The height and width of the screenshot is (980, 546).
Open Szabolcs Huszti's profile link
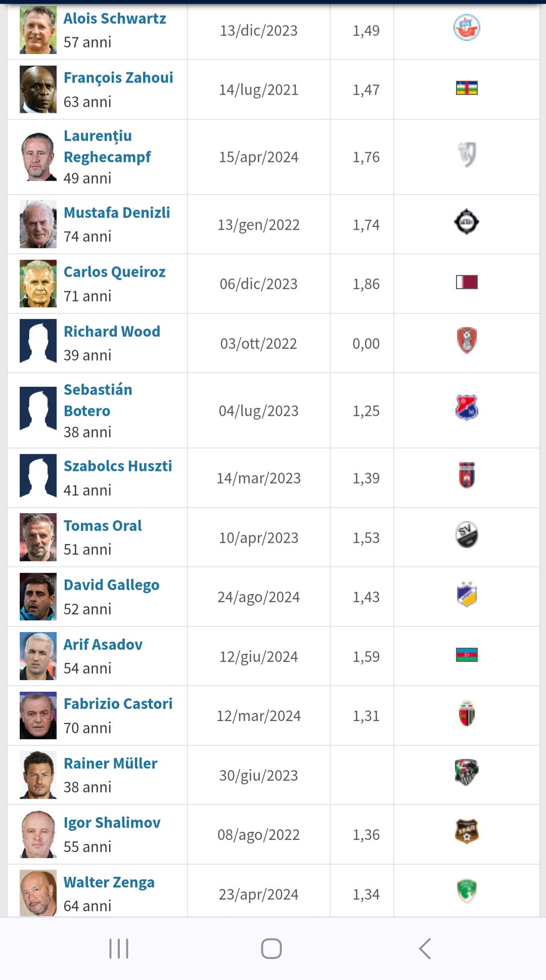pyautogui.click(x=118, y=466)
